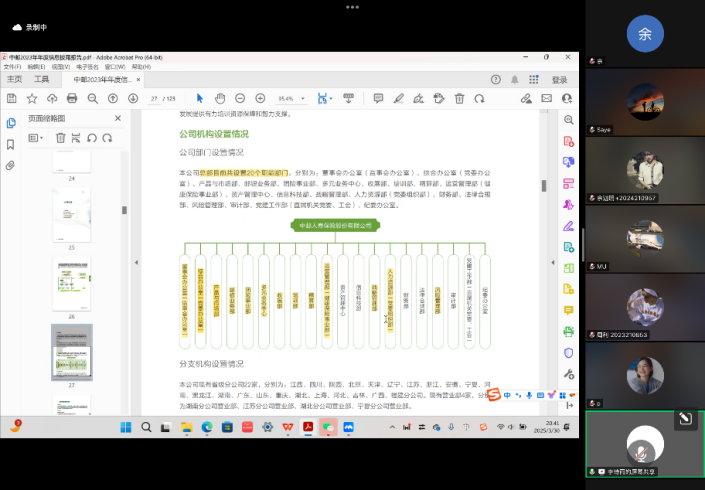Click the page number input field
Viewport: 705px width, 490px height.
(x=155, y=98)
